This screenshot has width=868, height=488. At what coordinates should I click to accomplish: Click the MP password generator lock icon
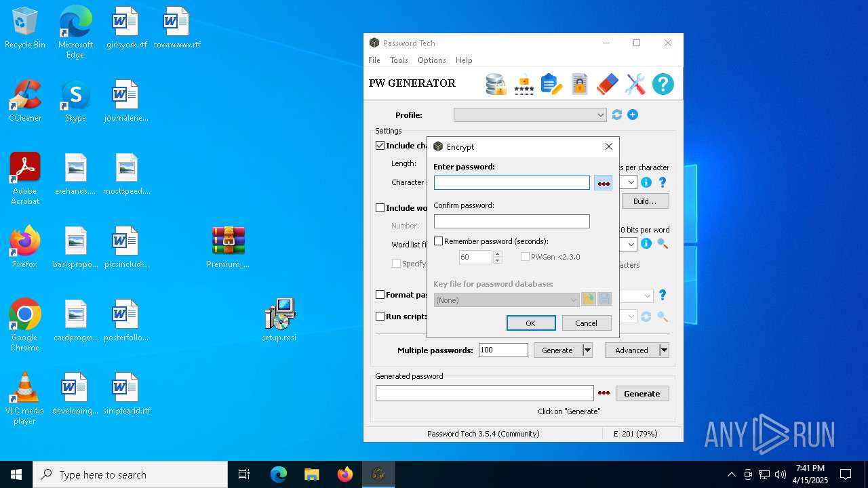(x=524, y=84)
